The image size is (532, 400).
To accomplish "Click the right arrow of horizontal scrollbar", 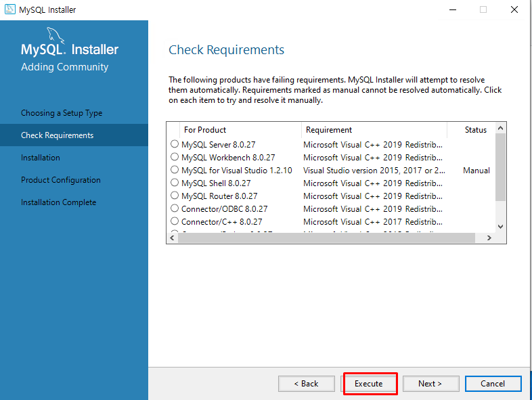I will [x=489, y=238].
